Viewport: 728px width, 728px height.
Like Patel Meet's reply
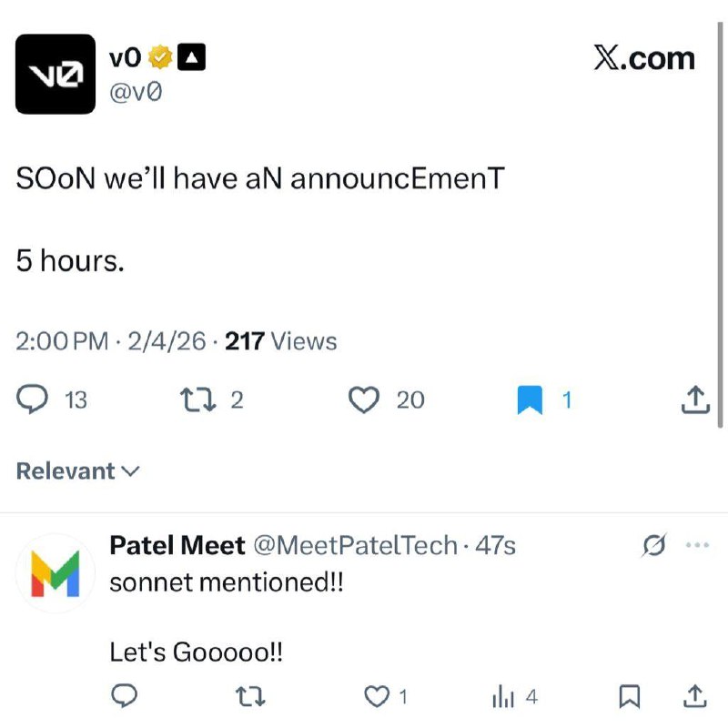pos(376,695)
